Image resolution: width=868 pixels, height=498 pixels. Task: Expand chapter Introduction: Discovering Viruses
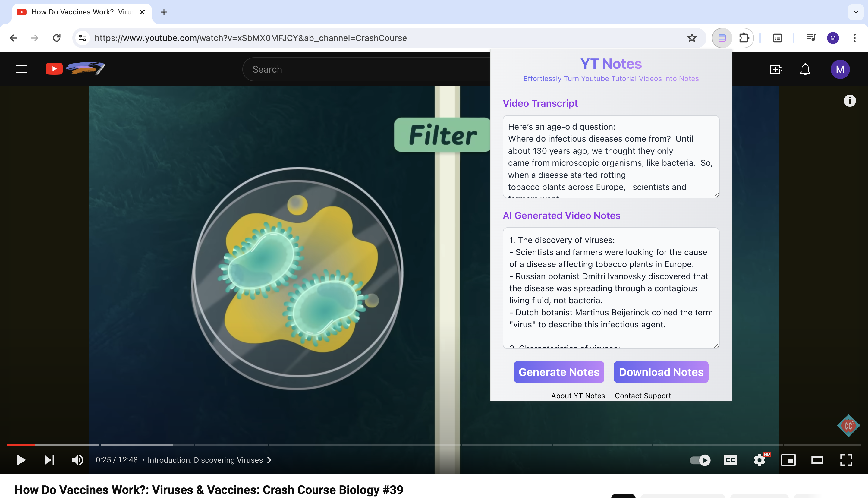tap(209, 460)
